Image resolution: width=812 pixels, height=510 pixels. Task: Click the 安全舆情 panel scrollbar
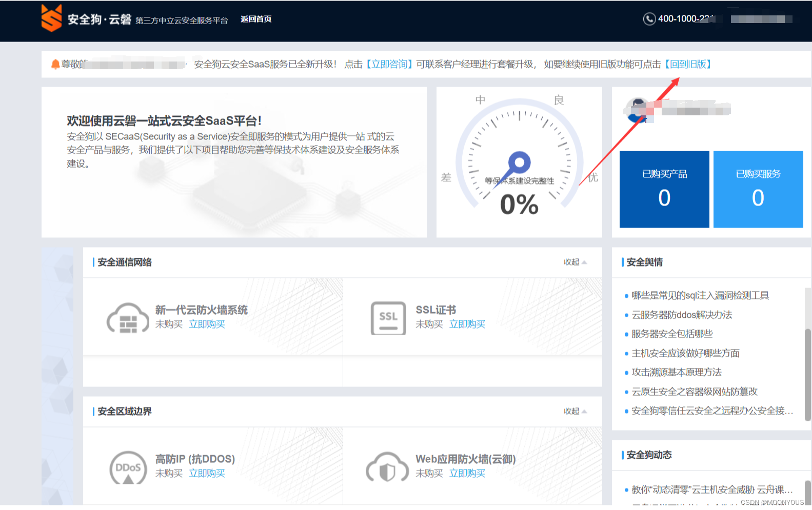808,375
